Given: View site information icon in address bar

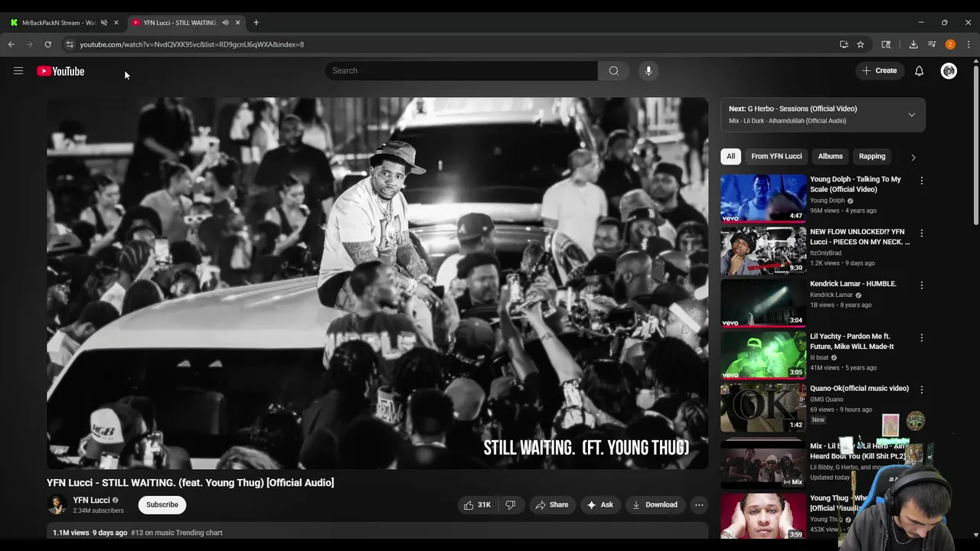Looking at the screenshot, I should pos(70,44).
